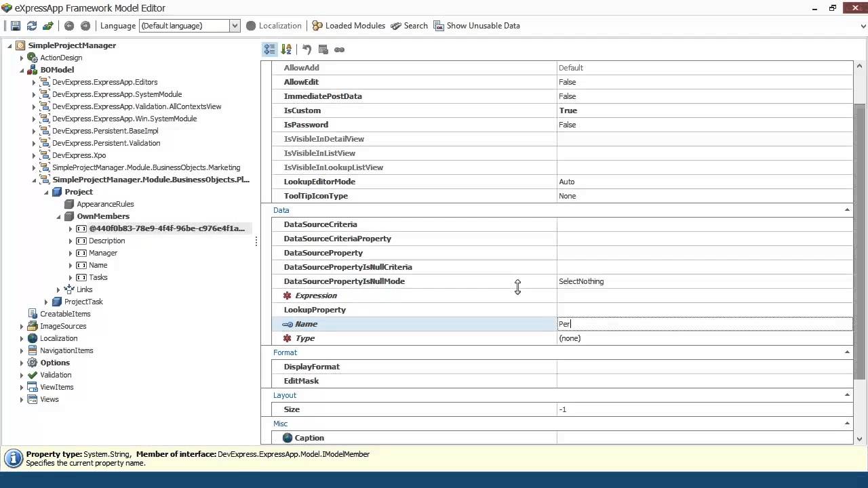Image resolution: width=868 pixels, height=488 pixels.
Task: Click the property grid vertical scrollbar
Action: 860,242
